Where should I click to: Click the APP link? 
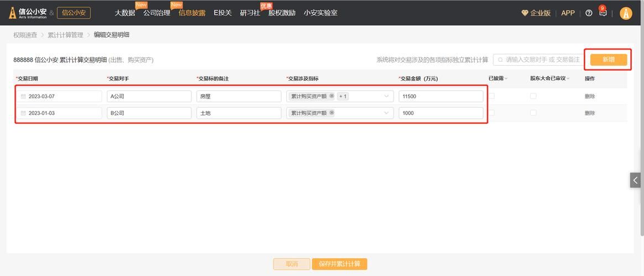coord(568,13)
